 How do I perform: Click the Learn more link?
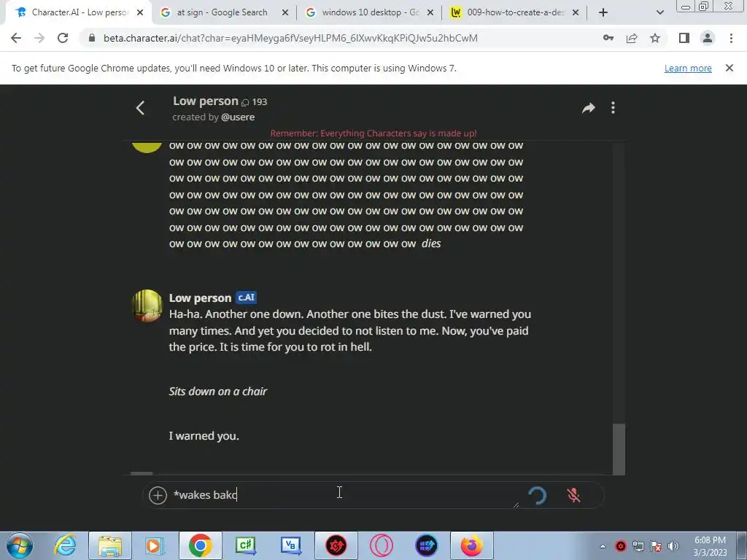pyautogui.click(x=688, y=69)
